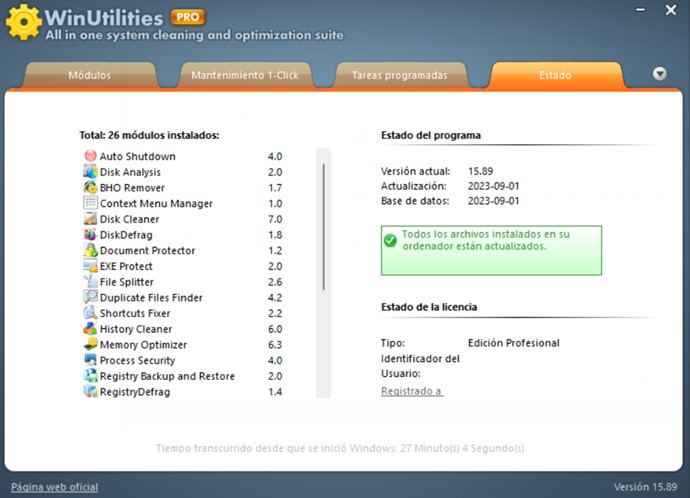Click the Total 26 módulos instalados heading
This screenshot has height=498, width=690.
[149, 135]
